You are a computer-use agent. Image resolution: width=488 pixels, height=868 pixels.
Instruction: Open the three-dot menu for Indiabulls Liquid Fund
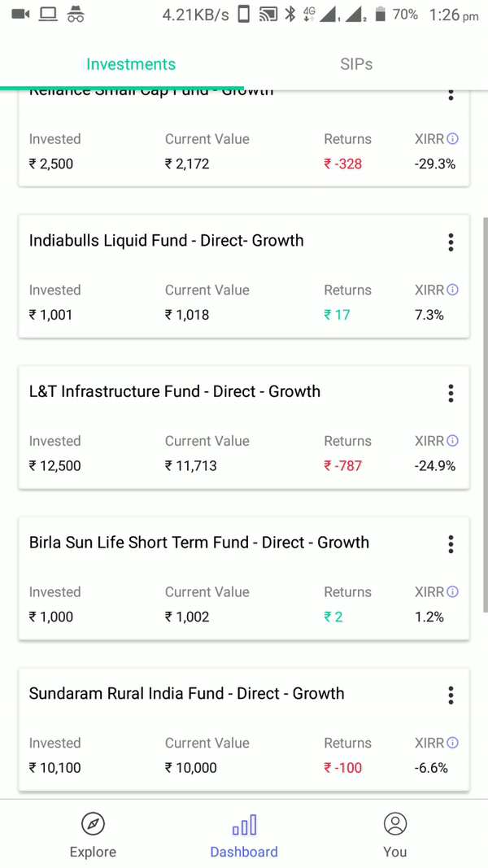tap(451, 242)
